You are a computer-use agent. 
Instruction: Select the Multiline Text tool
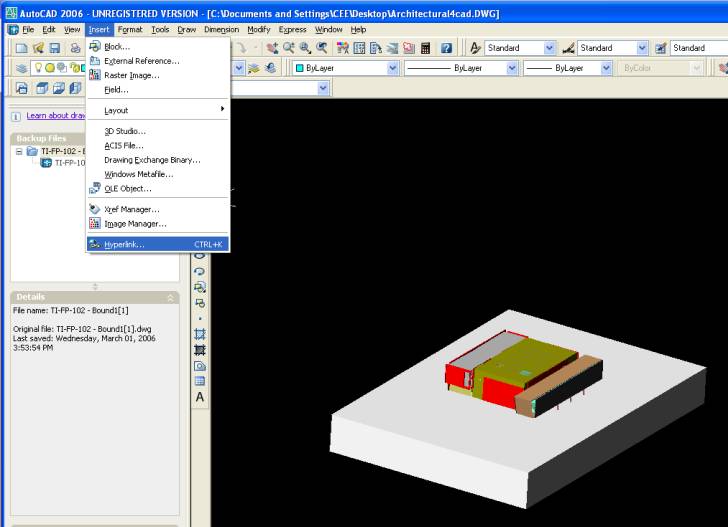pyautogui.click(x=200, y=398)
